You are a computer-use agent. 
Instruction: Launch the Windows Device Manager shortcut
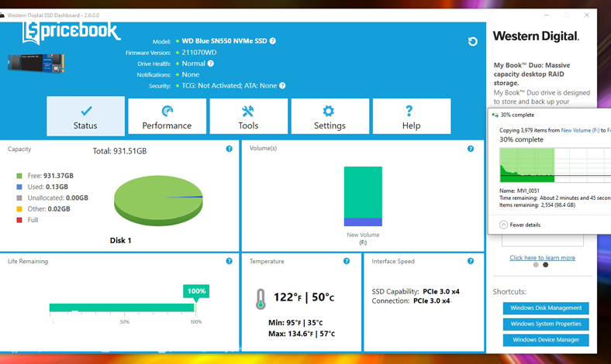[546, 340]
